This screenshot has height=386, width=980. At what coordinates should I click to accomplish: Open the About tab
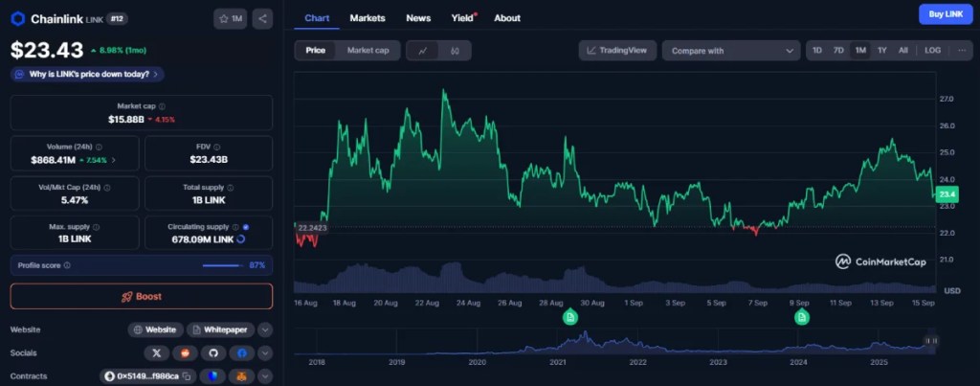coord(507,18)
